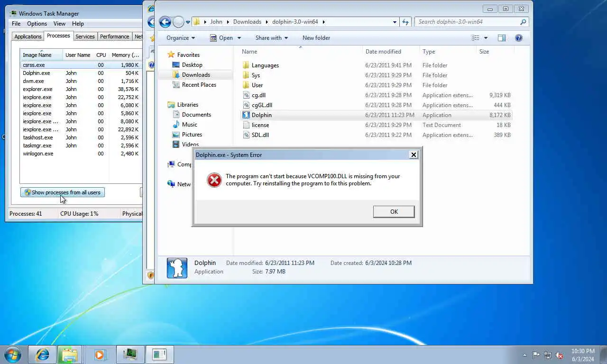
Task: Open the Windows Start menu
Action: coord(13,355)
